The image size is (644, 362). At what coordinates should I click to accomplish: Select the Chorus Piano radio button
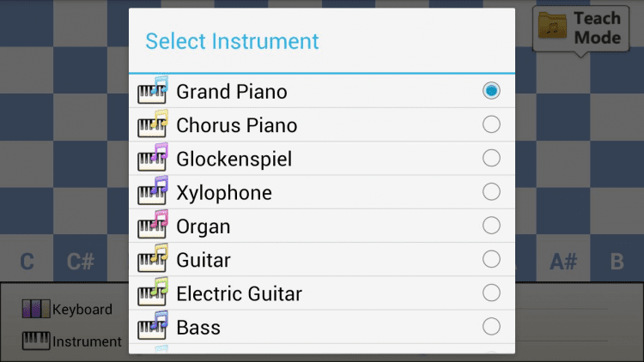(x=491, y=124)
